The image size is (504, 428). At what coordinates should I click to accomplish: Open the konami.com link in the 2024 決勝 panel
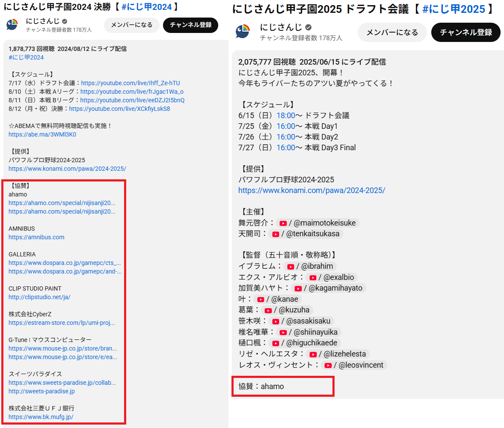coord(68,169)
